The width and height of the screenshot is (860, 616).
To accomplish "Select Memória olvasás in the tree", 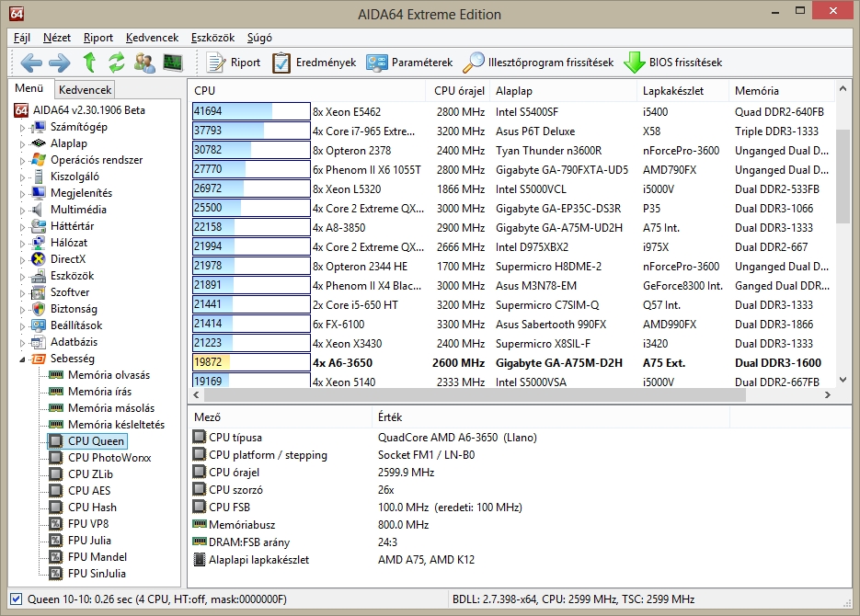I will click(x=109, y=375).
